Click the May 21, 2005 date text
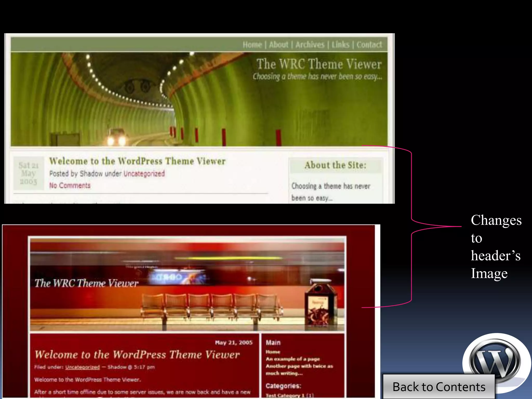The height and width of the screenshot is (399, 532). point(234,343)
